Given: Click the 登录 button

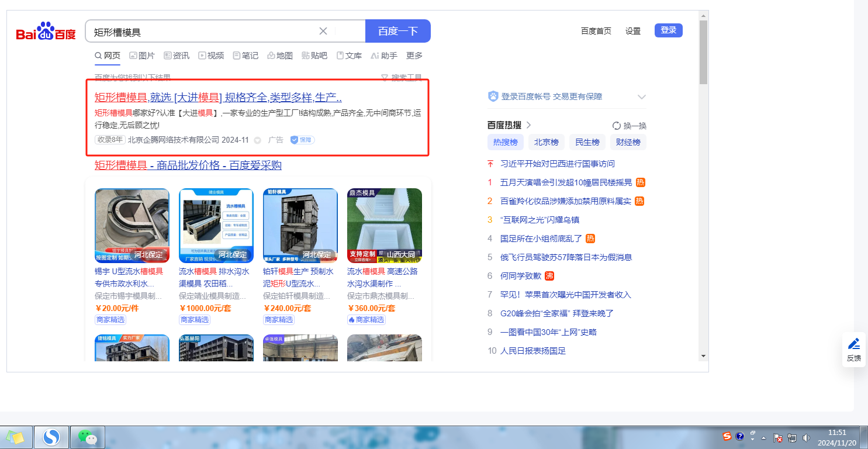Looking at the screenshot, I should click(669, 30).
